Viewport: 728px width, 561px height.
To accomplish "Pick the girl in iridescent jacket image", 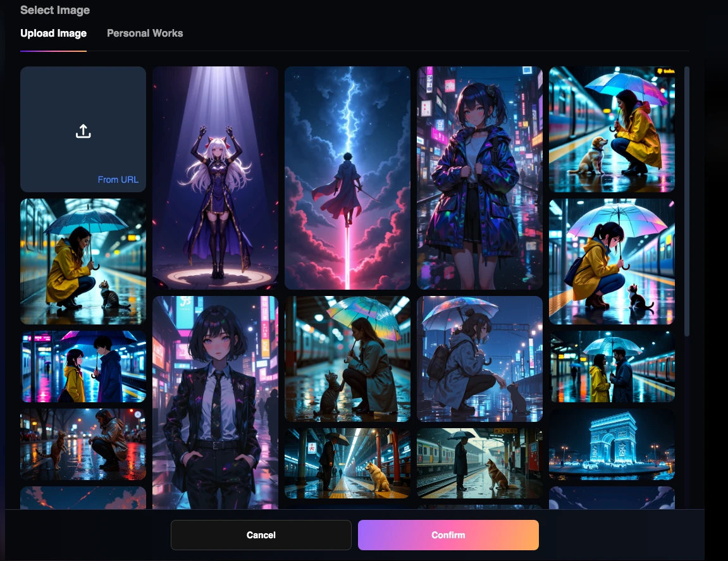I will [x=479, y=178].
